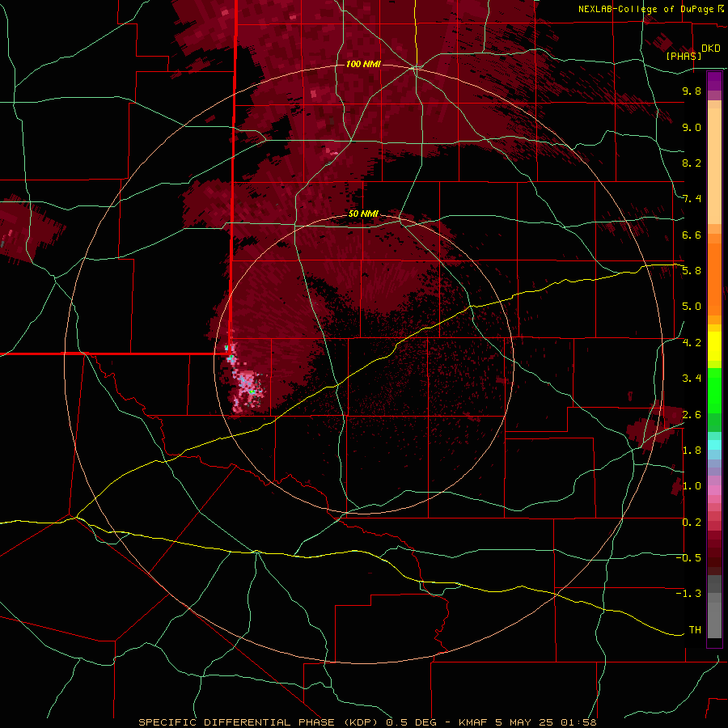Click the 5.0 scale value
The width and height of the screenshot is (728, 728).
(x=692, y=307)
